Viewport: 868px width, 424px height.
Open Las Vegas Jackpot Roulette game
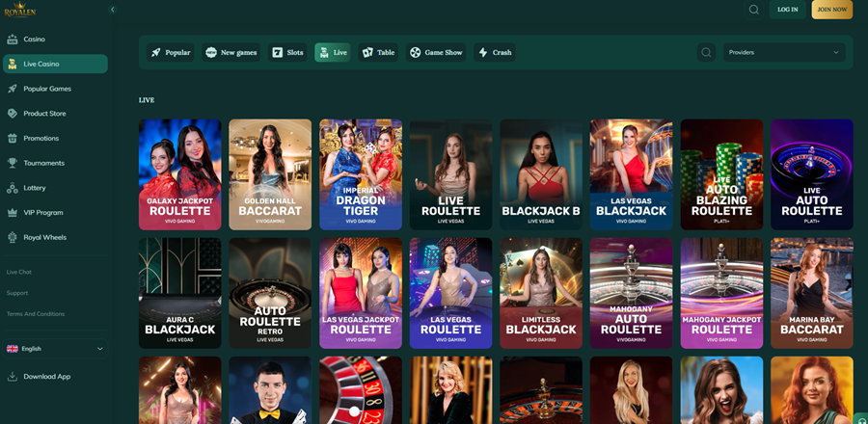point(361,294)
